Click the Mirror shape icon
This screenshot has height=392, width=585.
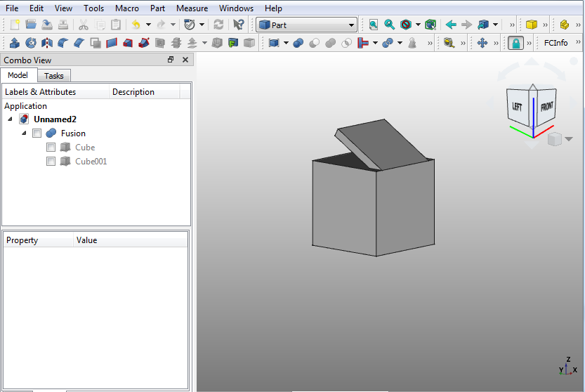click(x=47, y=43)
